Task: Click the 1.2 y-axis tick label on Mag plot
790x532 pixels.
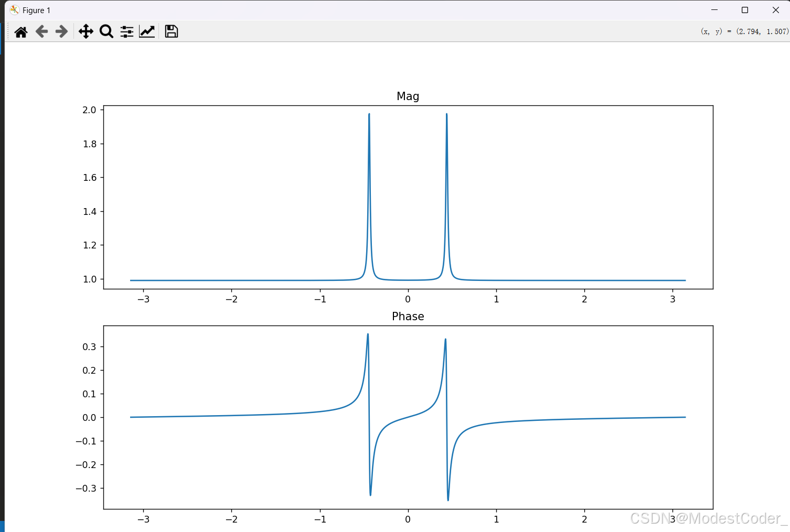Action: tap(90, 245)
